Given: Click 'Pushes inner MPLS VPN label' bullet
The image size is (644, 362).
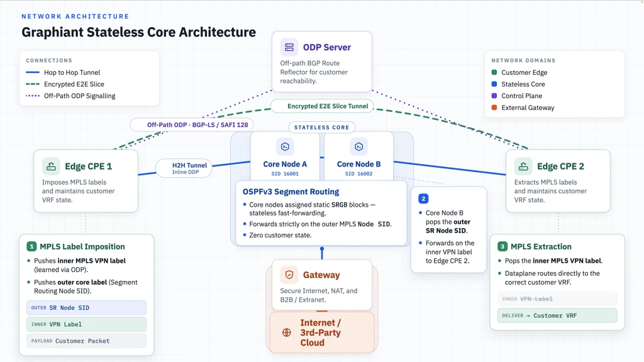Looking at the screenshot, I should pyautogui.click(x=80, y=265).
